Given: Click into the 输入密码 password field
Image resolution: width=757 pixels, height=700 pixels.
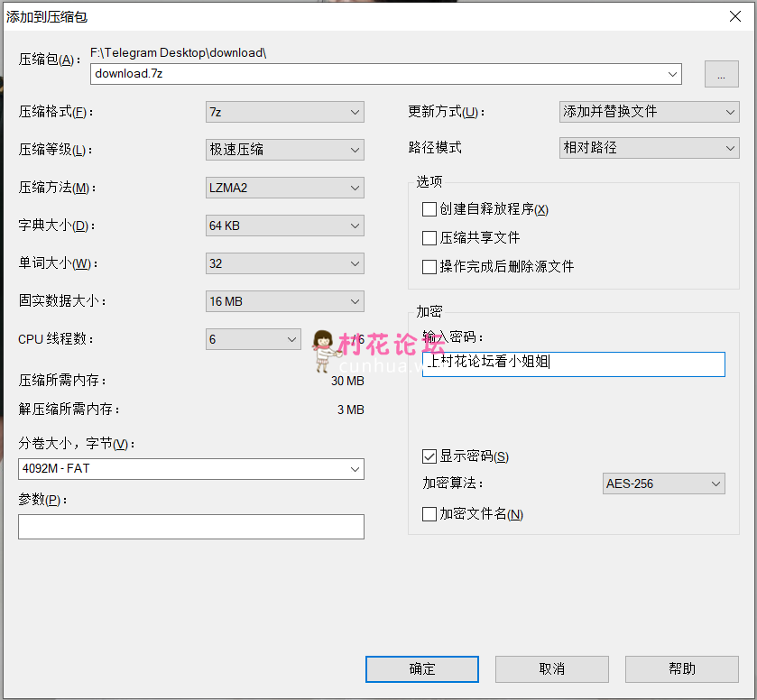Looking at the screenshot, I should [x=574, y=364].
